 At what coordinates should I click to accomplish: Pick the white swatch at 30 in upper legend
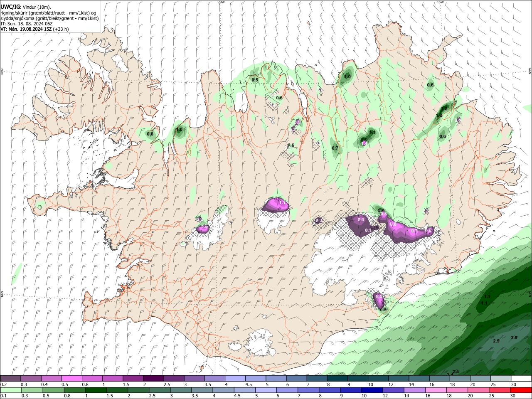click(x=521, y=379)
